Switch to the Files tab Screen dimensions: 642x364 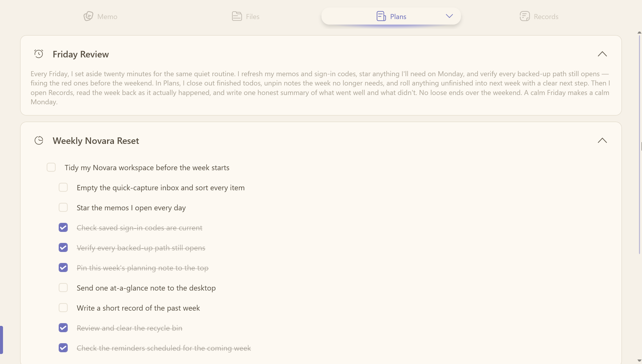[246, 17]
